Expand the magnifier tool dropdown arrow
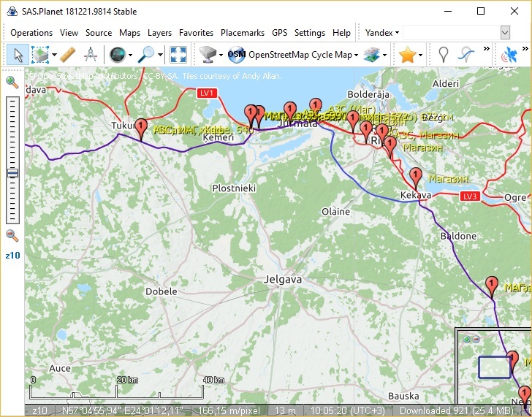This screenshot has height=417, width=532. [160, 55]
